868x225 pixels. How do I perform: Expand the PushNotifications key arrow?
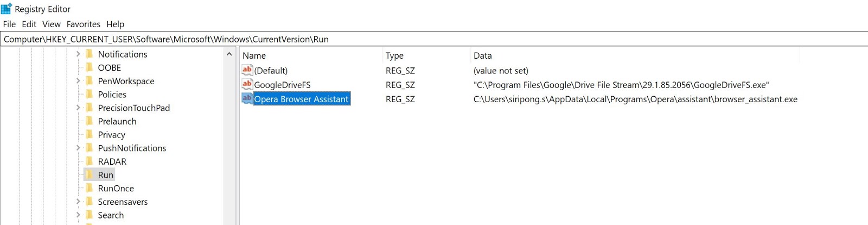78,148
